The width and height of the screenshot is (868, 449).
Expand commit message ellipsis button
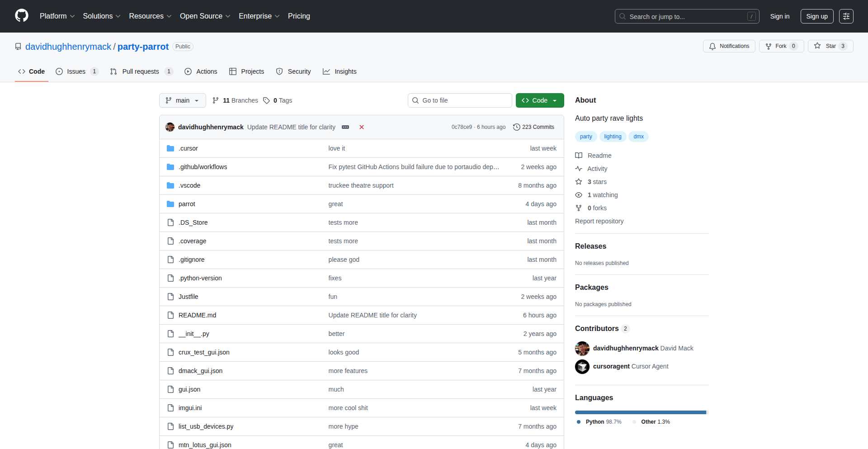[x=345, y=127]
